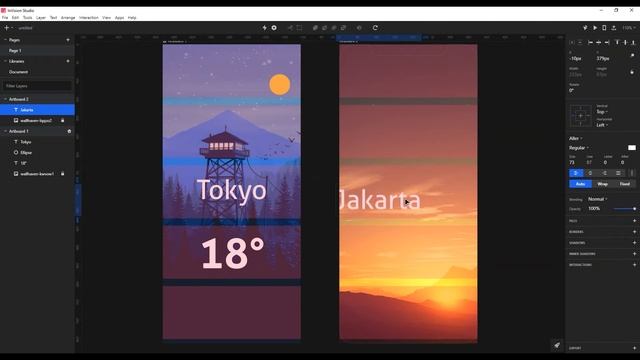Align selection horizontal centers
The height and width of the screenshot is (360, 640).
click(x=598, y=42)
